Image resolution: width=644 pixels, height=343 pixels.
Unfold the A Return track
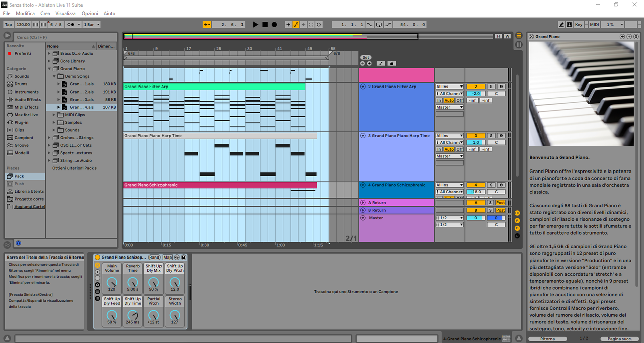point(363,203)
